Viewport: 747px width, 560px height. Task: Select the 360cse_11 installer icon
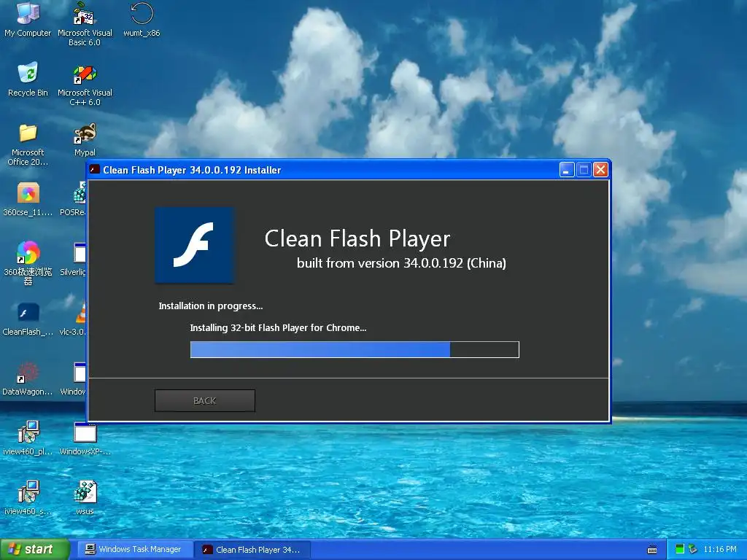coord(28,199)
